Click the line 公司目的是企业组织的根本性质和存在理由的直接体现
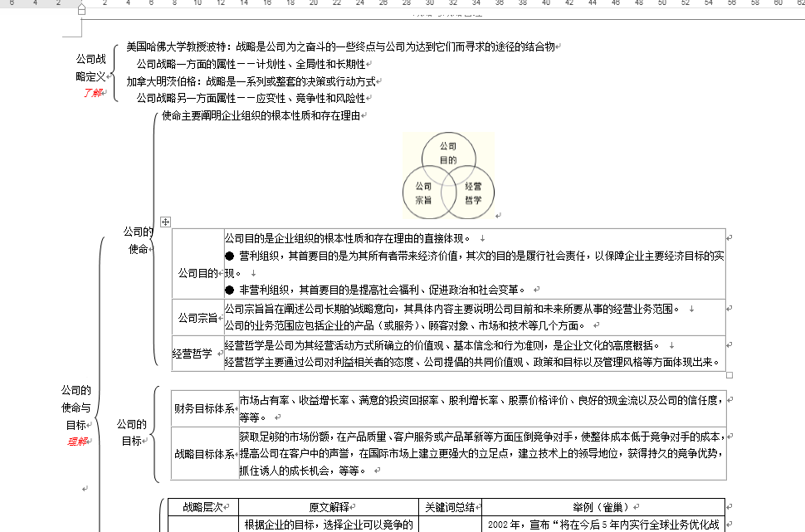This screenshot has width=805, height=532. coord(347,238)
